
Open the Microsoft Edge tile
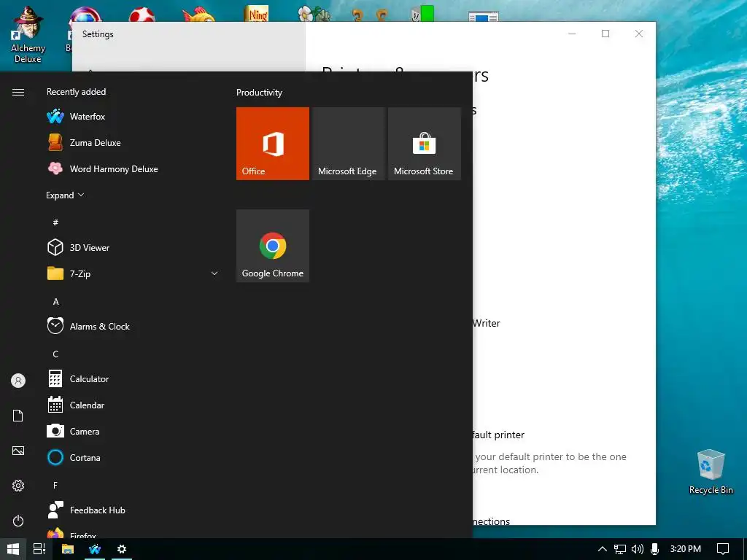pos(349,144)
